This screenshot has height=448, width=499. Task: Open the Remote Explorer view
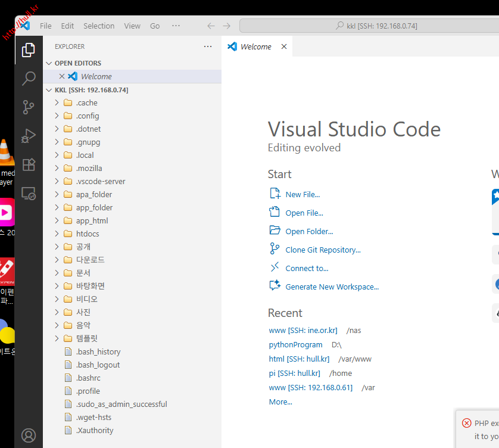(29, 194)
